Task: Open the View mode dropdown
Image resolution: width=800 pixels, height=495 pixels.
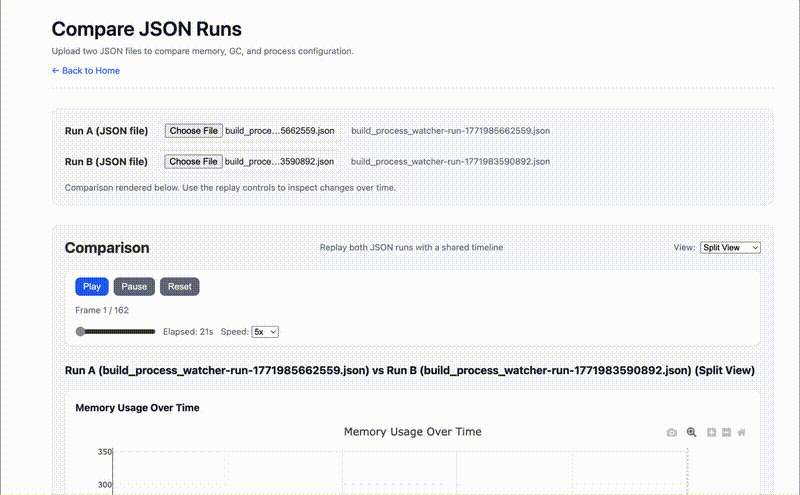Action: click(x=730, y=248)
